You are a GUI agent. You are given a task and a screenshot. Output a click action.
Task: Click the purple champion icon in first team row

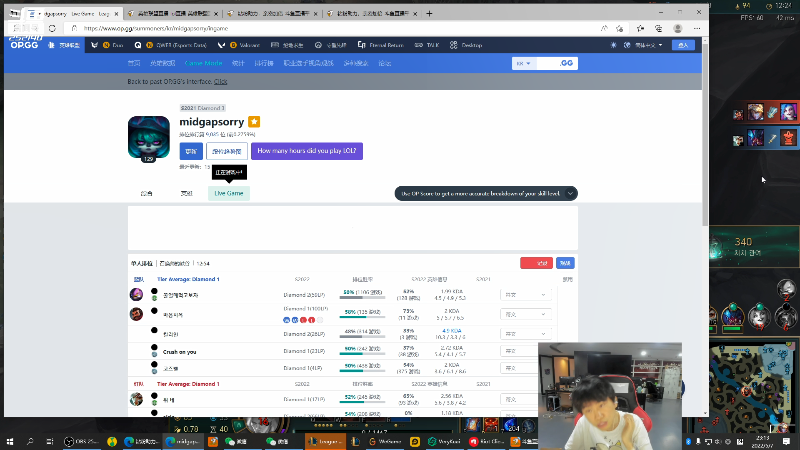136,294
